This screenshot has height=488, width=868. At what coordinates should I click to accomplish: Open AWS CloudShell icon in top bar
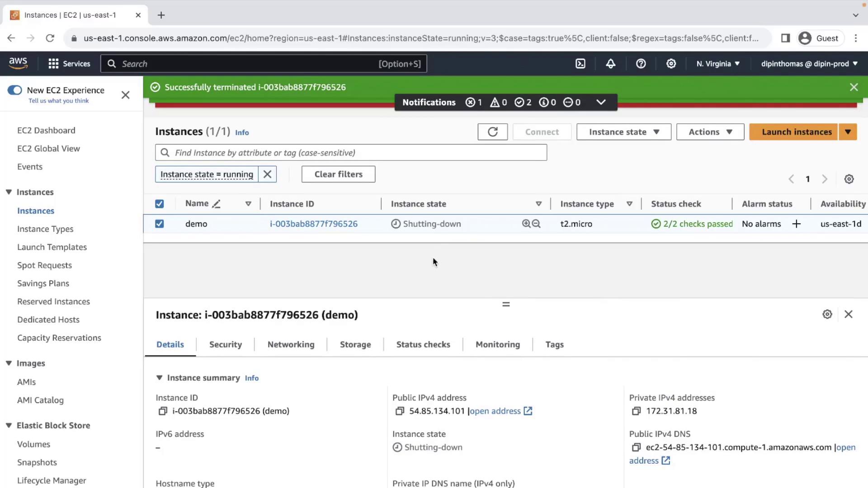pos(580,64)
